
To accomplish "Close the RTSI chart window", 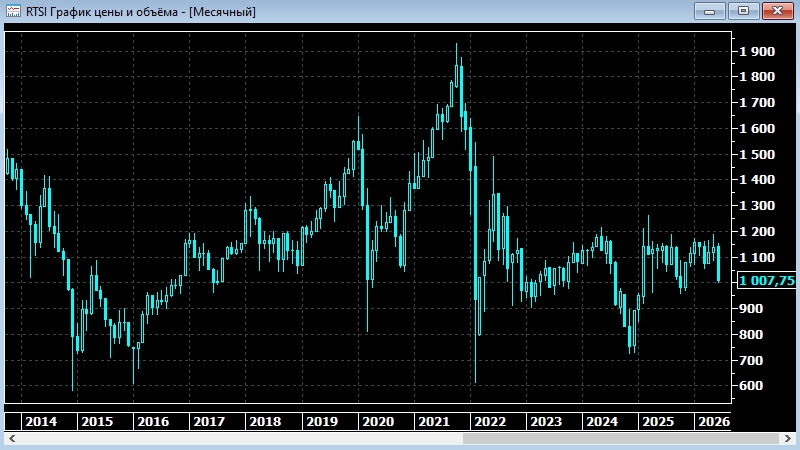I will click(777, 11).
